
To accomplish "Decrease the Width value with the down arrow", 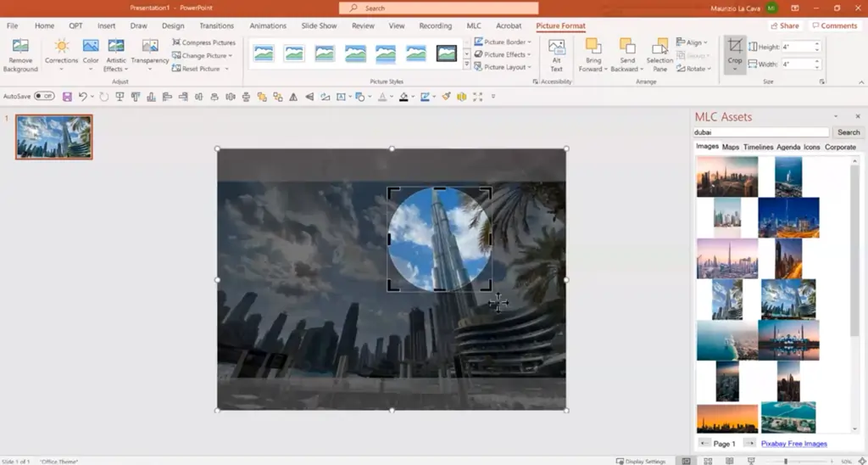I will pyautogui.click(x=817, y=68).
